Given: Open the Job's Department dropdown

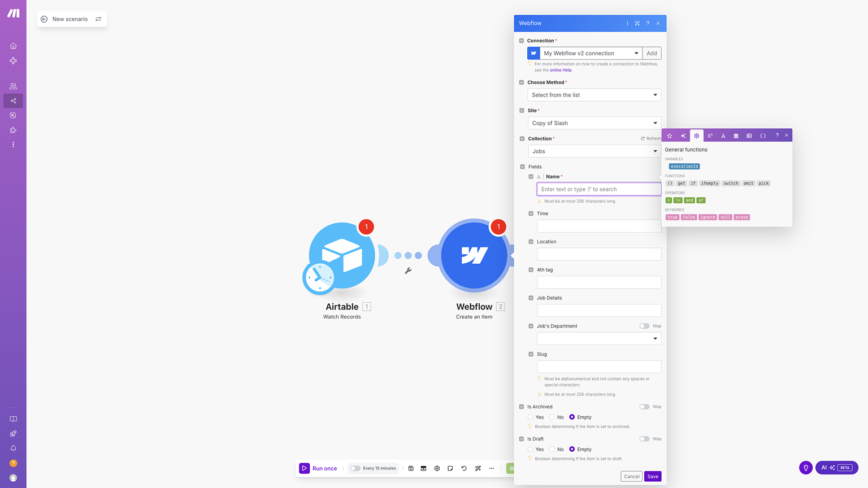Looking at the screenshot, I should (x=599, y=339).
